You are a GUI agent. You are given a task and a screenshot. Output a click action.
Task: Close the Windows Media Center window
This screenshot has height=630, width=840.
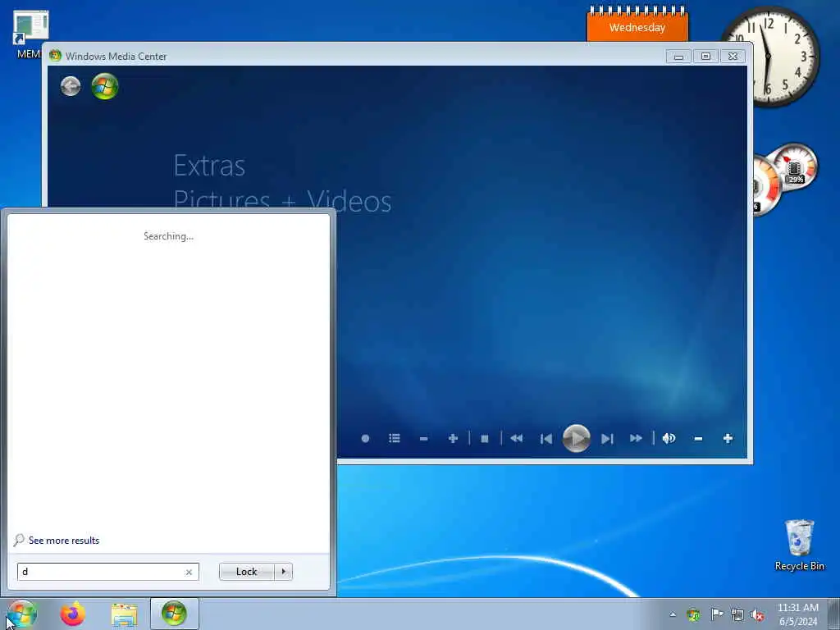coord(733,57)
